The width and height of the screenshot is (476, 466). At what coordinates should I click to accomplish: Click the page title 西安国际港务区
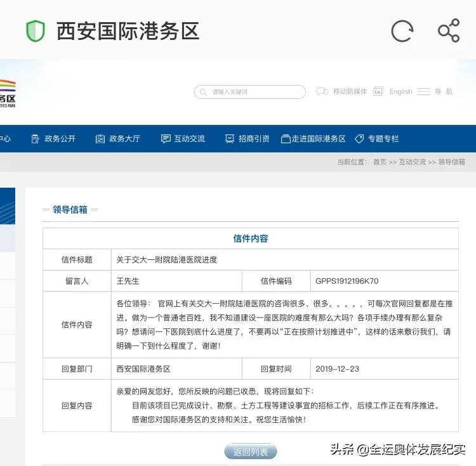[128, 31]
